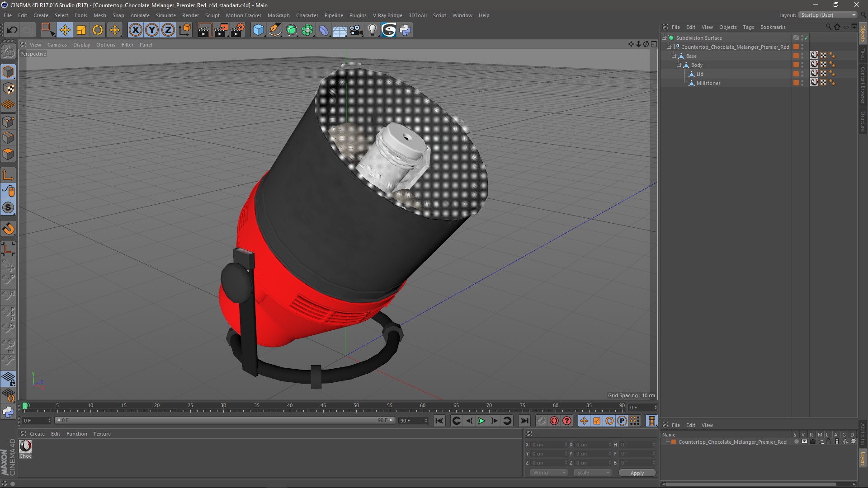This screenshot has height=488, width=868.
Task: Click the X position input field
Action: [x=549, y=445]
